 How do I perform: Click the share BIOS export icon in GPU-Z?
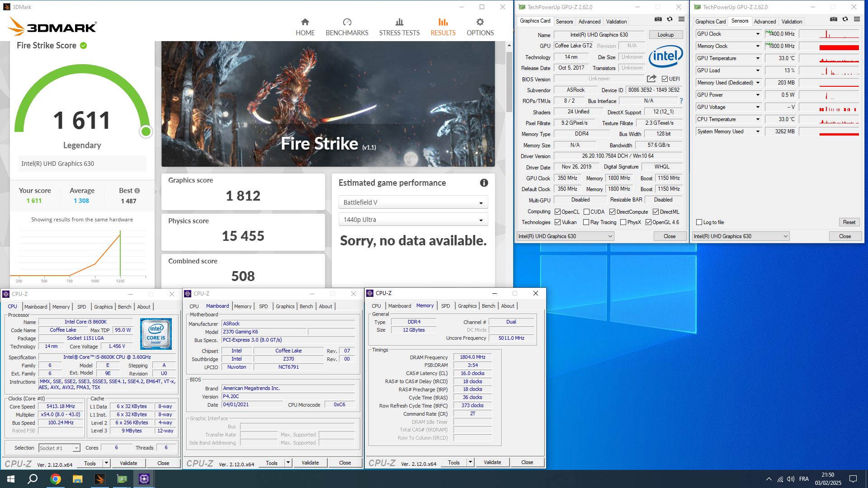(x=651, y=79)
